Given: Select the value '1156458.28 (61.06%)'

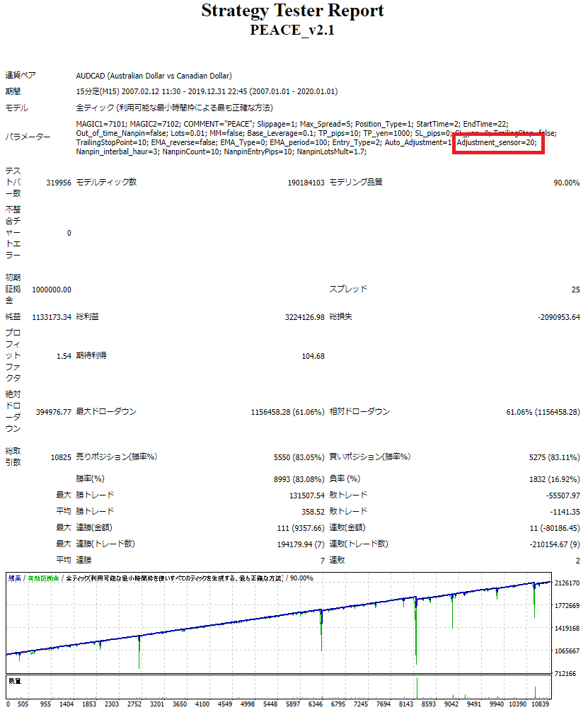Looking at the screenshot, I should coord(288,411).
